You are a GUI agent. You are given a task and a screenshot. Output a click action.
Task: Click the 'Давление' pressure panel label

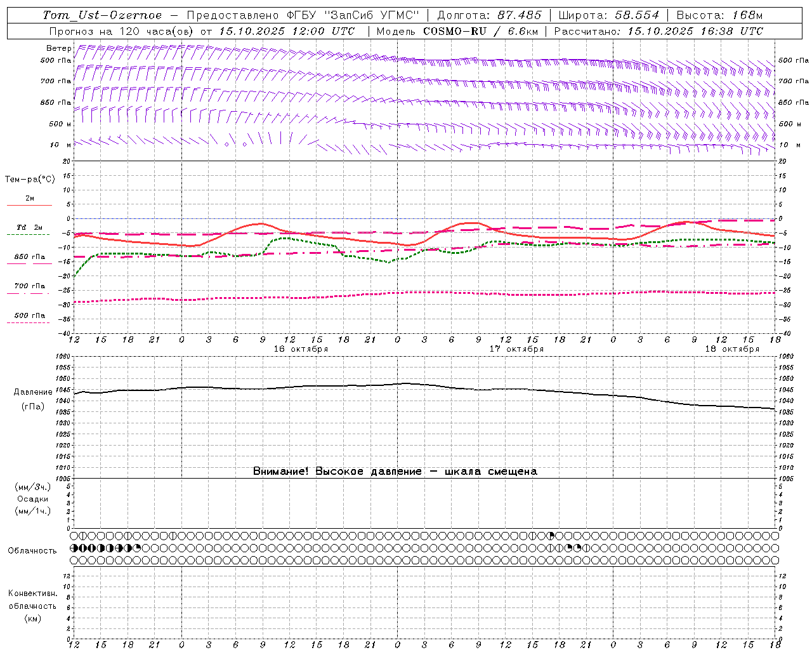(x=33, y=392)
